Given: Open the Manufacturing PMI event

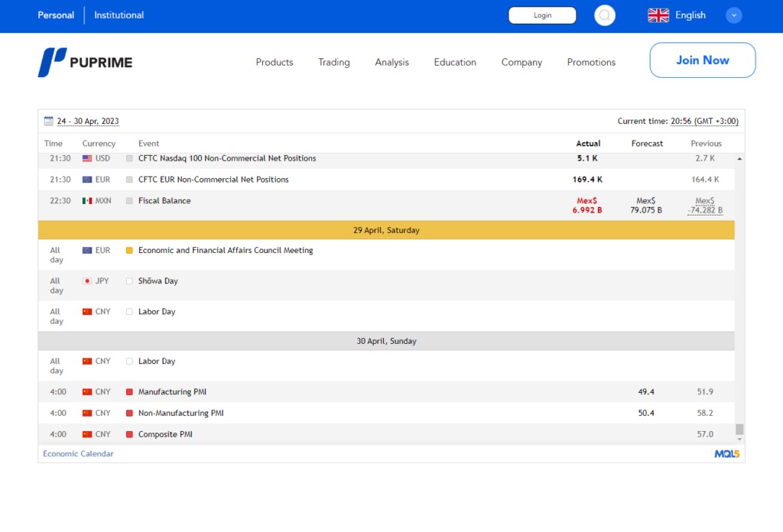Looking at the screenshot, I should click(172, 392).
